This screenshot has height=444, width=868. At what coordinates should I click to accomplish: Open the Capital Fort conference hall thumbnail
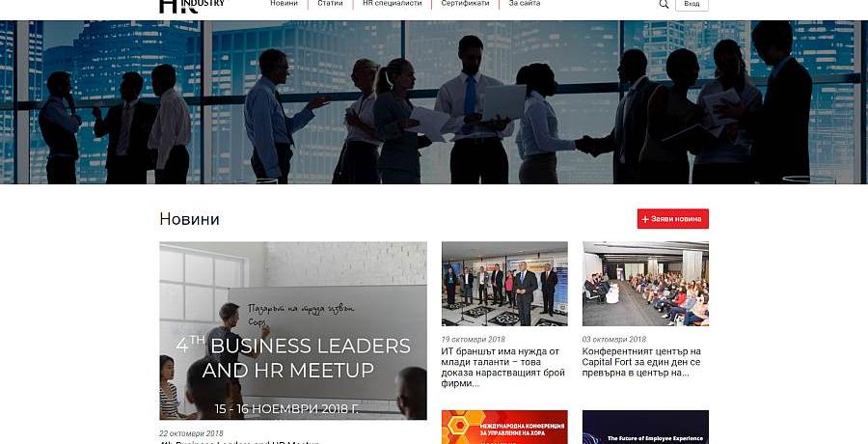645,284
